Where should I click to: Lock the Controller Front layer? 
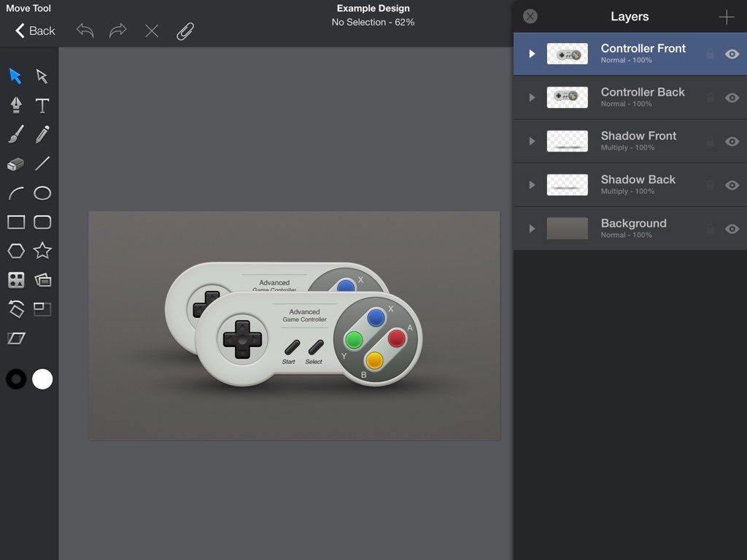point(711,54)
